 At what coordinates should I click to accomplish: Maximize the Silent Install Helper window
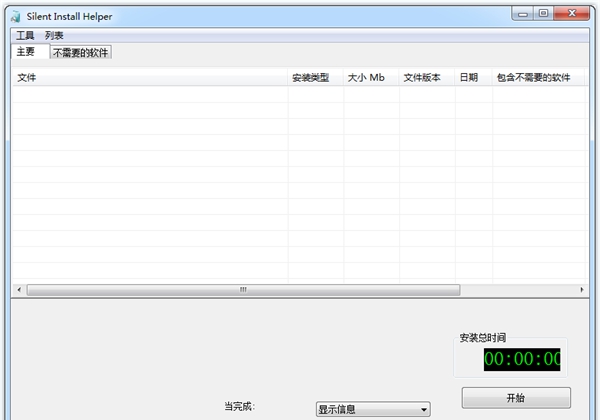tap(543, 13)
